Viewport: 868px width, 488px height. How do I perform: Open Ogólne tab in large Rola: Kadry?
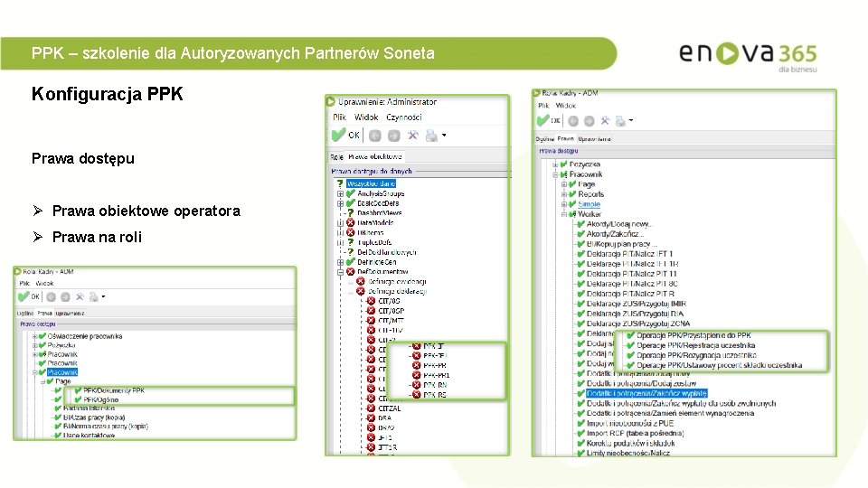544,139
